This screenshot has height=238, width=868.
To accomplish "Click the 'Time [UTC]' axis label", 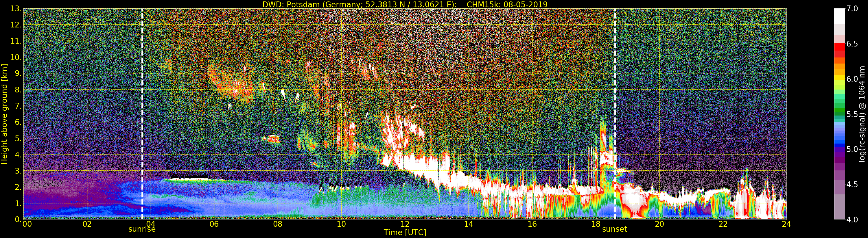I will point(405,233).
